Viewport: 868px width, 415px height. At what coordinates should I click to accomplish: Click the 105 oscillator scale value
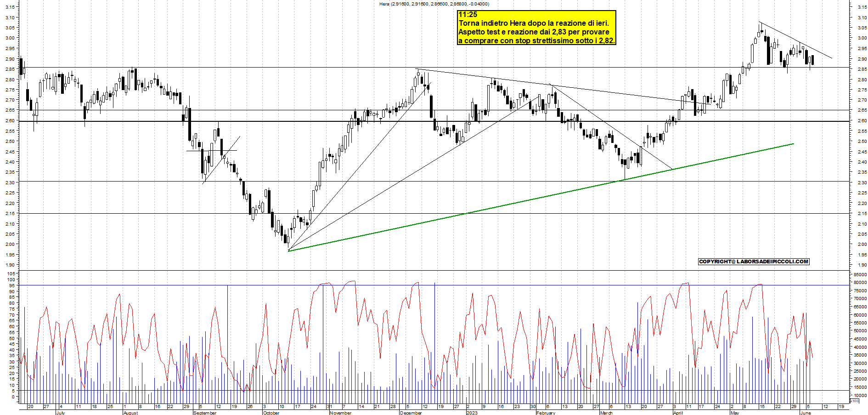coord(11,273)
